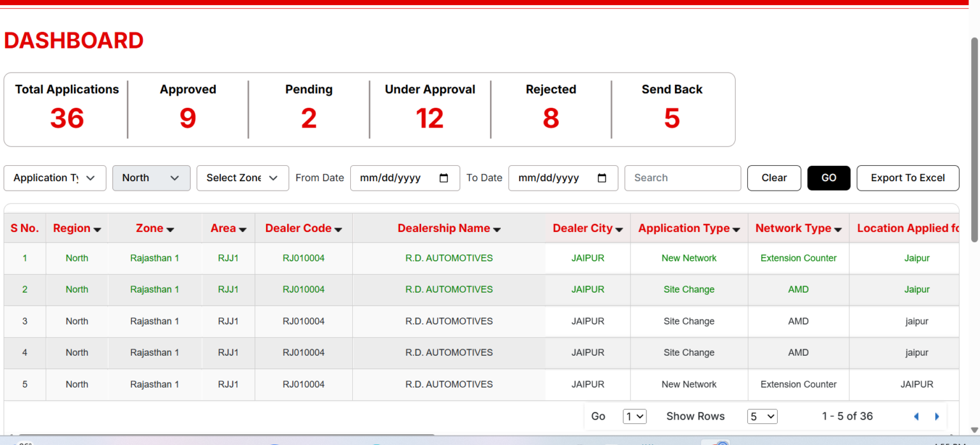Click the Export To Excel button

pyautogui.click(x=908, y=178)
